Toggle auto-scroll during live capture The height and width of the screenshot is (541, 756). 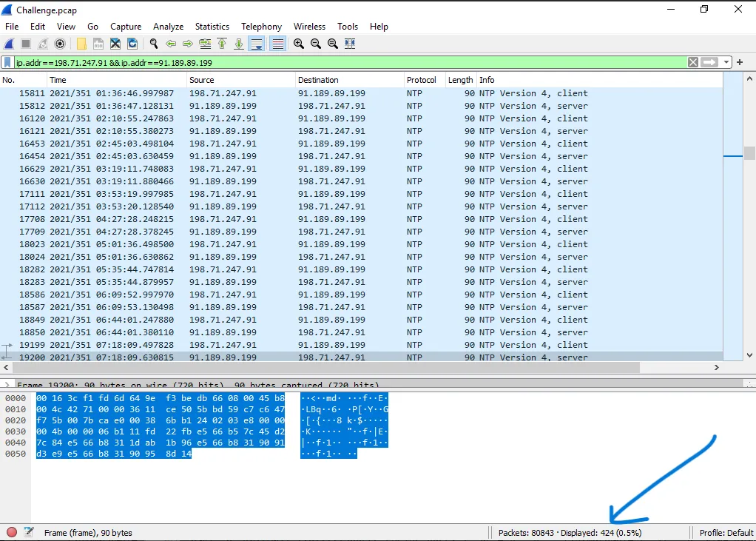[257, 44]
